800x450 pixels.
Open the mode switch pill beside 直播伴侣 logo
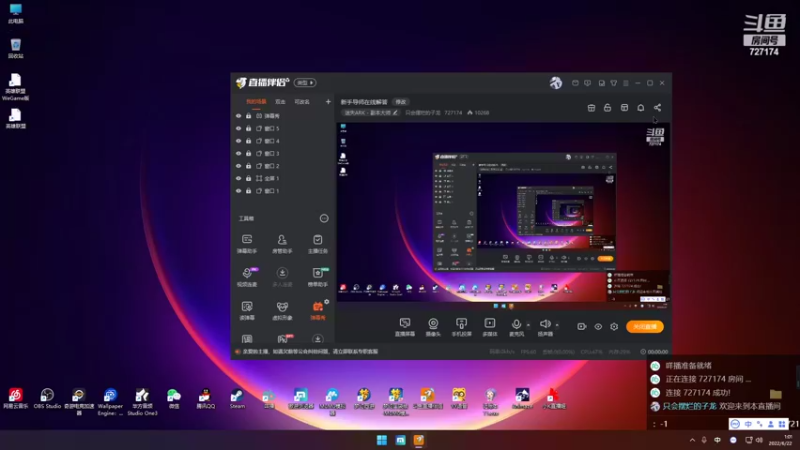305,83
